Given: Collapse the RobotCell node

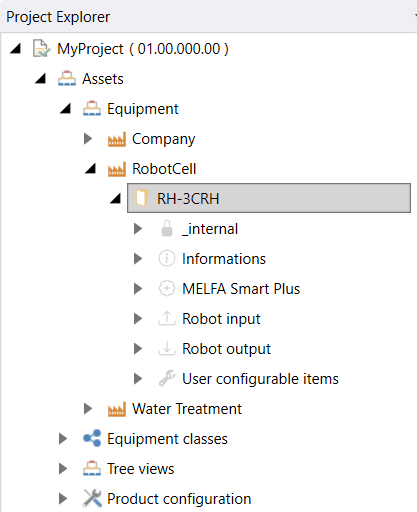Looking at the screenshot, I should 90,169.
